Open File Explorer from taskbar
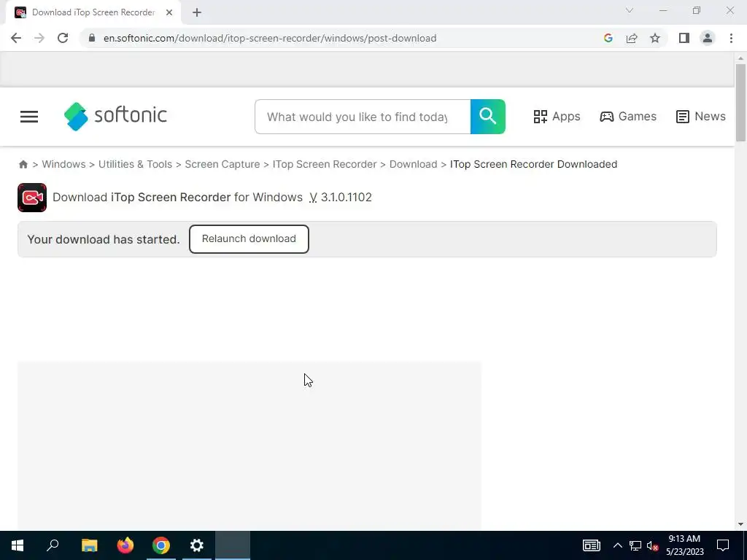 click(89, 545)
